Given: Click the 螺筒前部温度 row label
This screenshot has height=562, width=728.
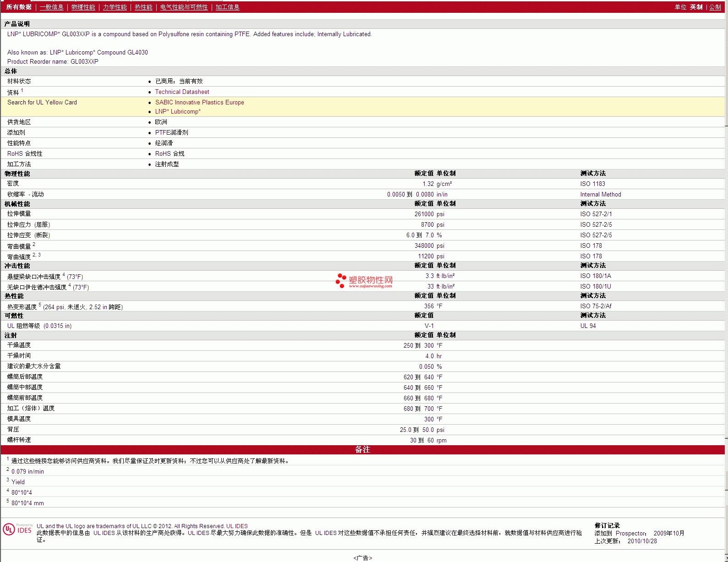Looking at the screenshot, I should (x=25, y=398).
